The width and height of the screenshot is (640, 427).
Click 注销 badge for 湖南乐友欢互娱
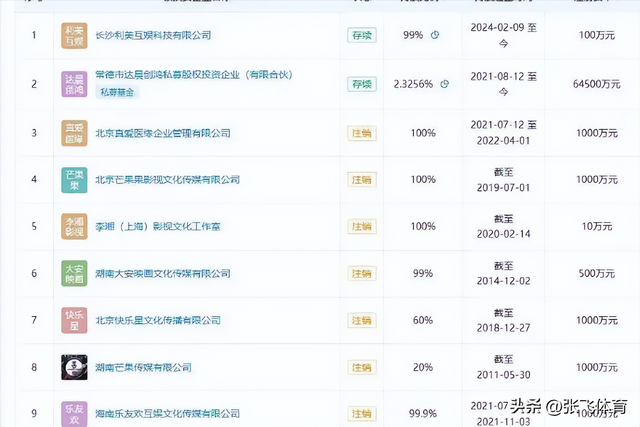[362, 414]
